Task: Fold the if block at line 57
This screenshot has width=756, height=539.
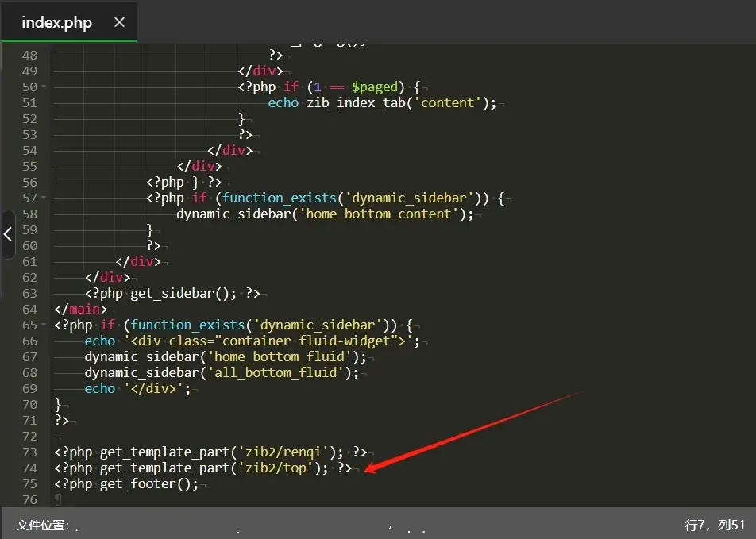Action: (x=44, y=198)
